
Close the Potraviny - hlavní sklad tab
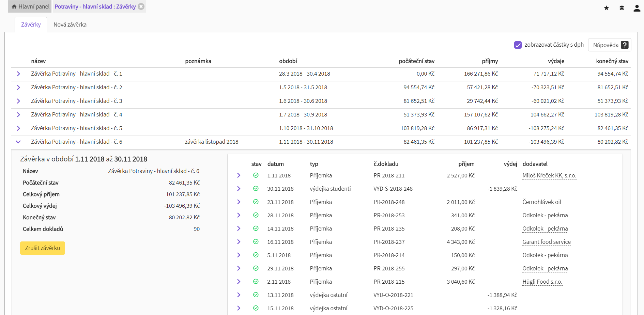pos(141,6)
